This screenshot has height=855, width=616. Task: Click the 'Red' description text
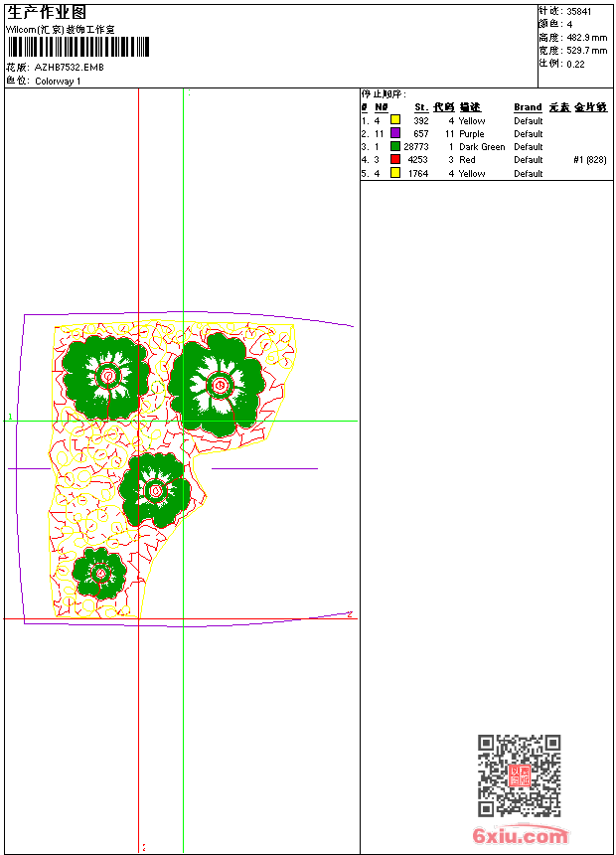point(467,160)
